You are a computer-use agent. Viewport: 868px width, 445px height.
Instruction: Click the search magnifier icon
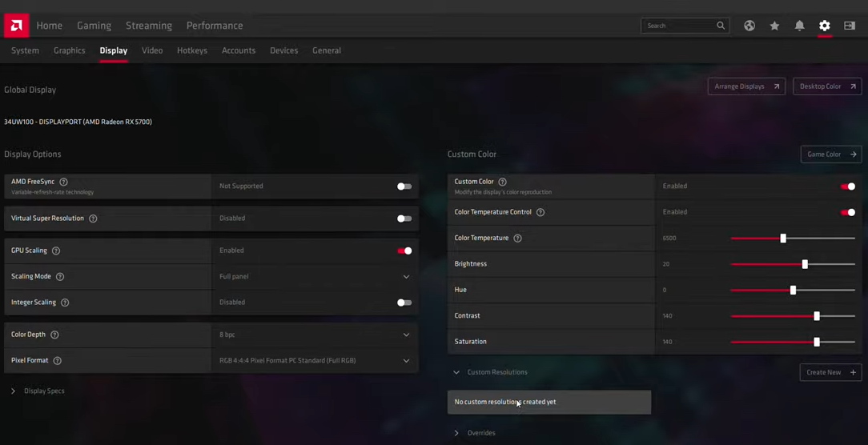tap(721, 26)
